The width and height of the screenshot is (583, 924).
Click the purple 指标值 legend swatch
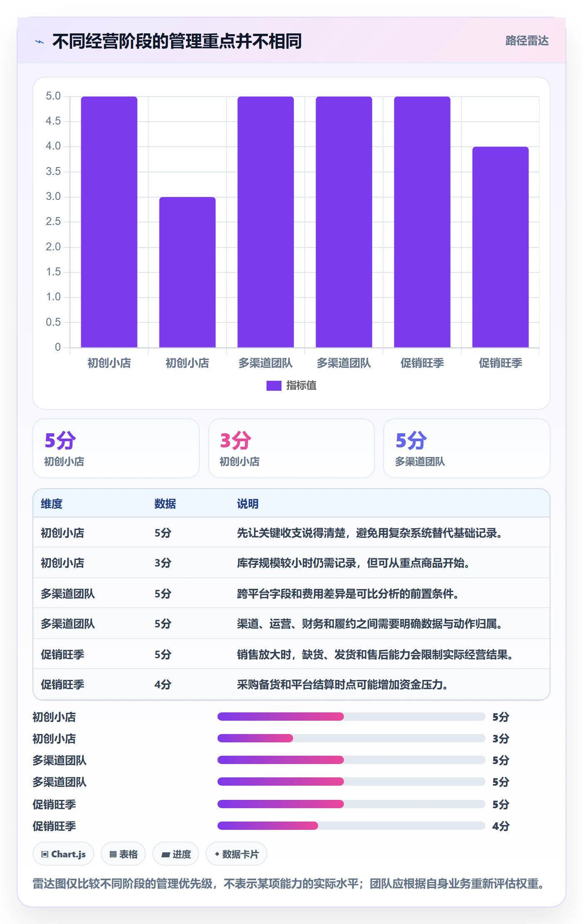coord(274,386)
